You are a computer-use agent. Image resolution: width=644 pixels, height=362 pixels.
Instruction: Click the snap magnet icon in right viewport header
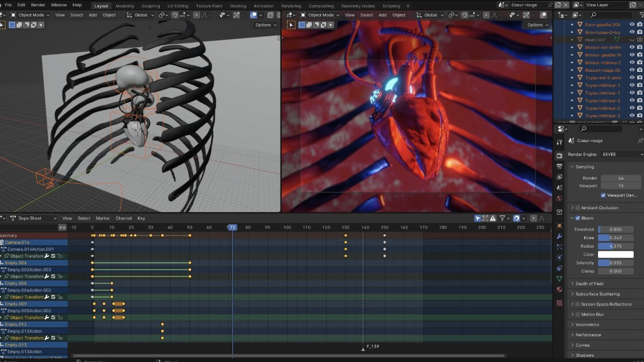point(465,15)
